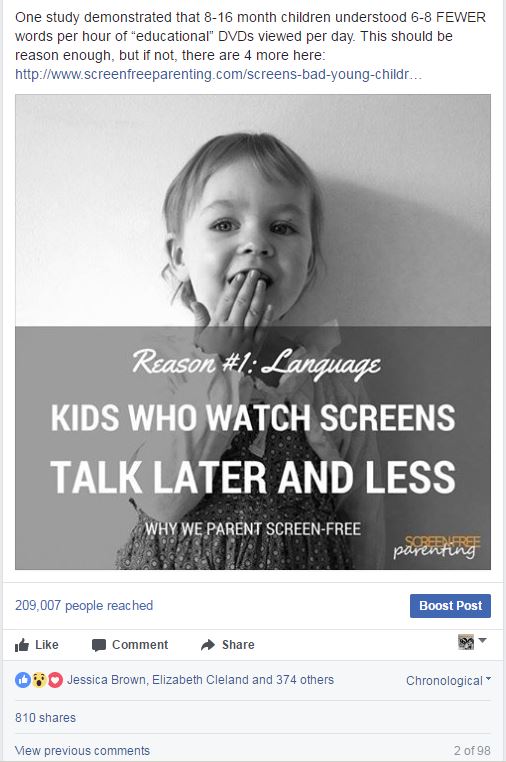Show the 374 others who reacted
The image size is (506, 762).
coord(305,679)
